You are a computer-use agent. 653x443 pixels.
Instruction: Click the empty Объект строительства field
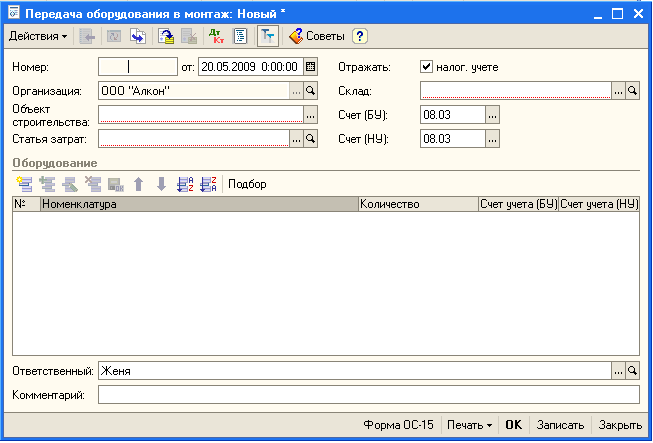click(x=201, y=115)
